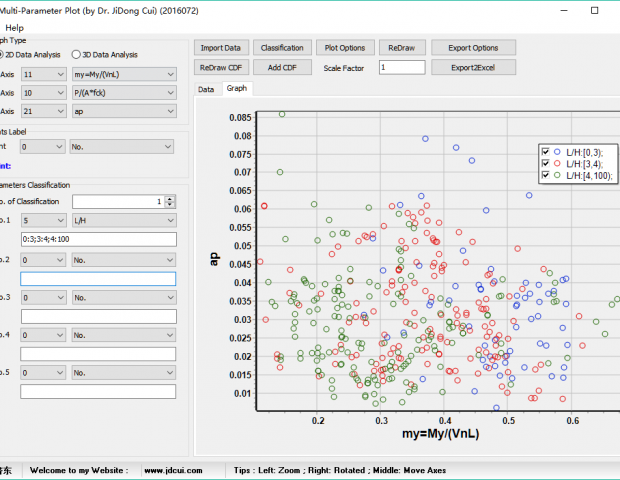Click the 0:3;3:4;4:100 range text field

pos(98,240)
